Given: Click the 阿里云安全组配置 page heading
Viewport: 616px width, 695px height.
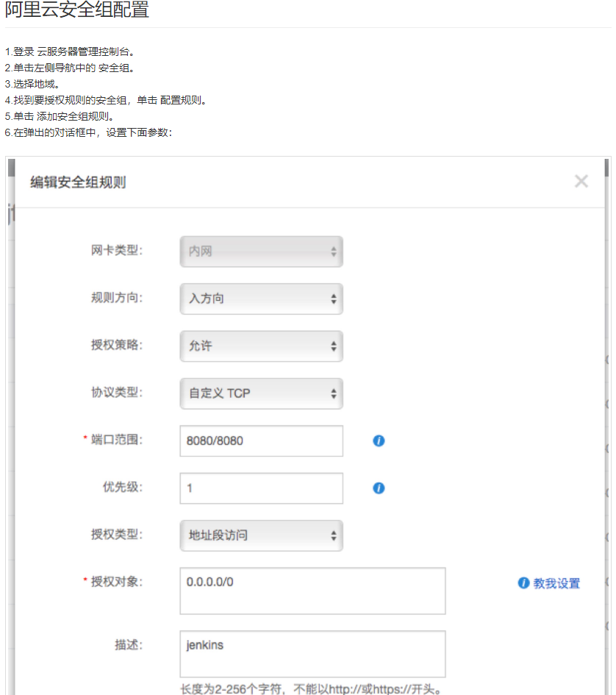Looking at the screenshot, I should pos(77,10).
